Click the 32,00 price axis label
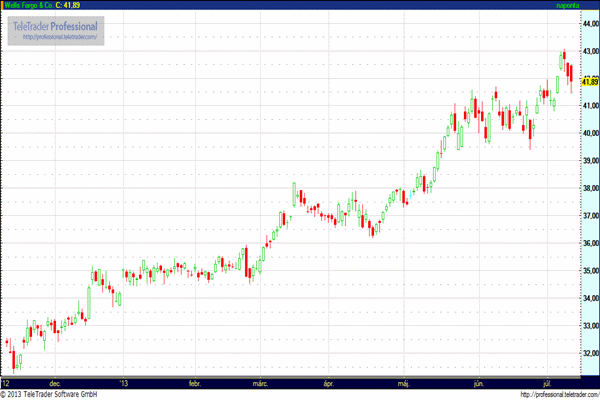600x400 pixels. point(590,353)
